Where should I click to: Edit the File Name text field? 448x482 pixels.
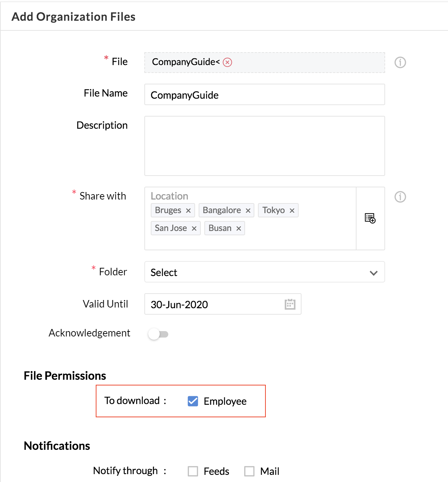tap(265, 94)
